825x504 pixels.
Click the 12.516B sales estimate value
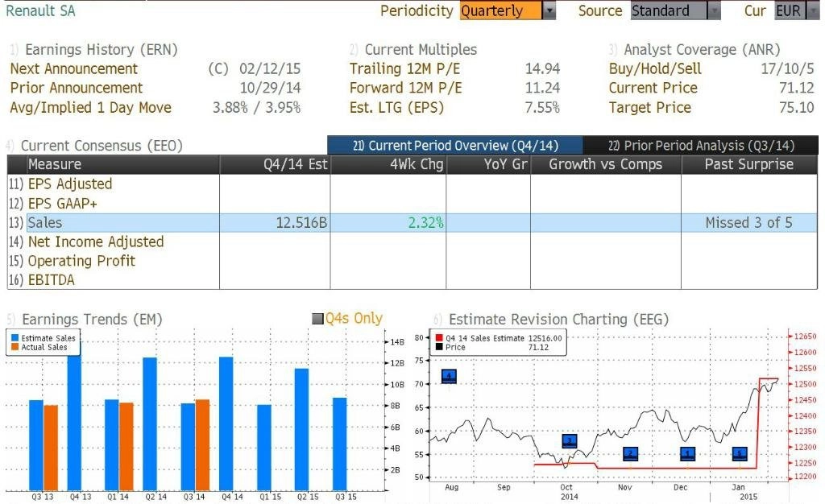click(x=301, y=223)
